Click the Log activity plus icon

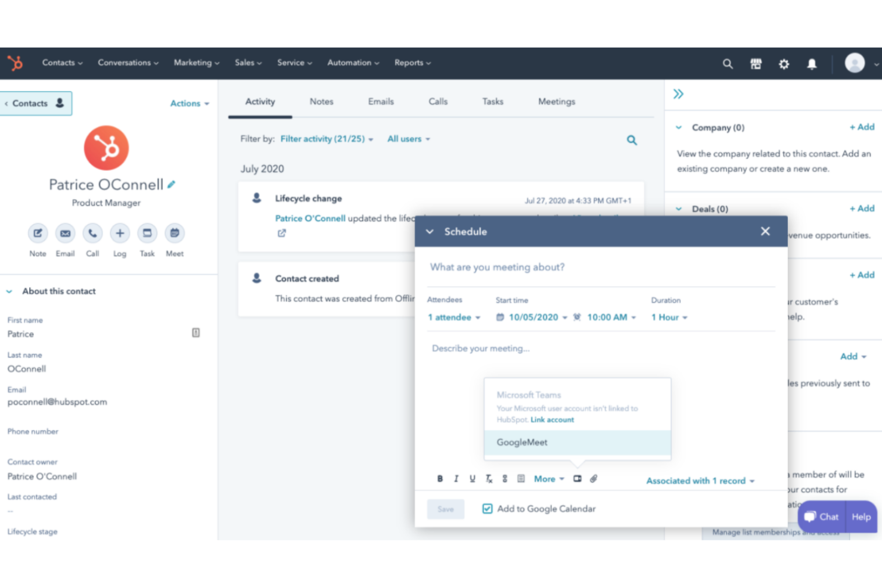coord(120,233)
